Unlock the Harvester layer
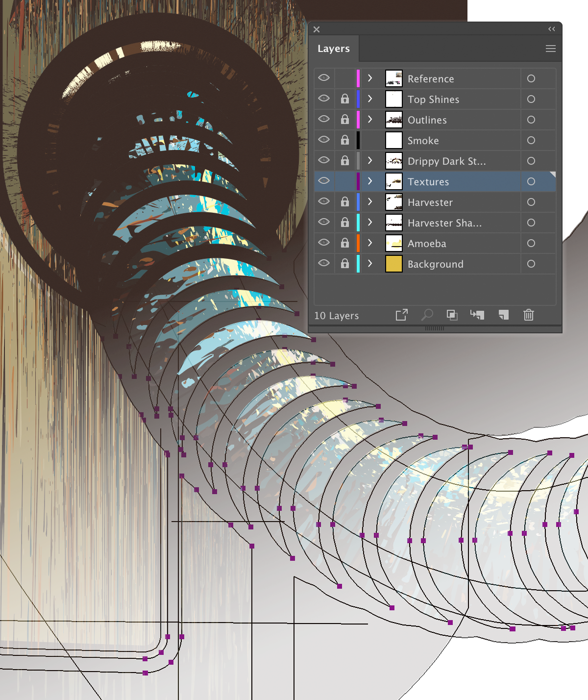The height and width of the screenshot is (700, 588). (345, 202)
